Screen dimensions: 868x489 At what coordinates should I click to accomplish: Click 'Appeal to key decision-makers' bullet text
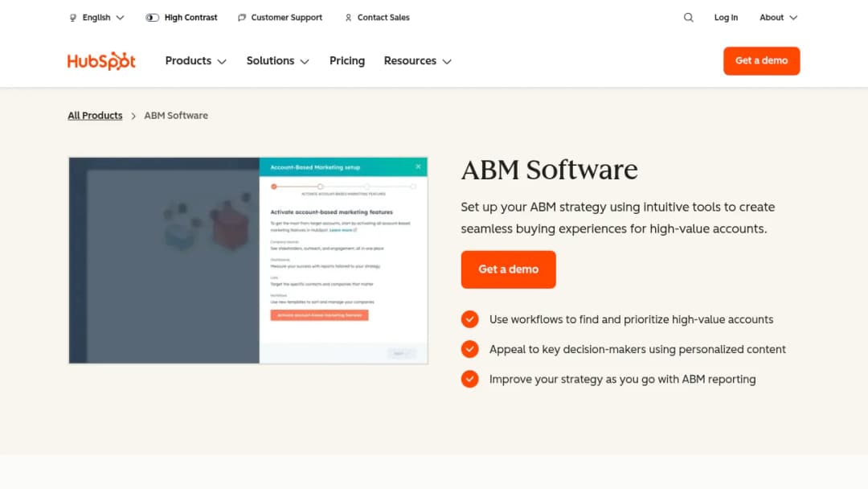(637, 349)
